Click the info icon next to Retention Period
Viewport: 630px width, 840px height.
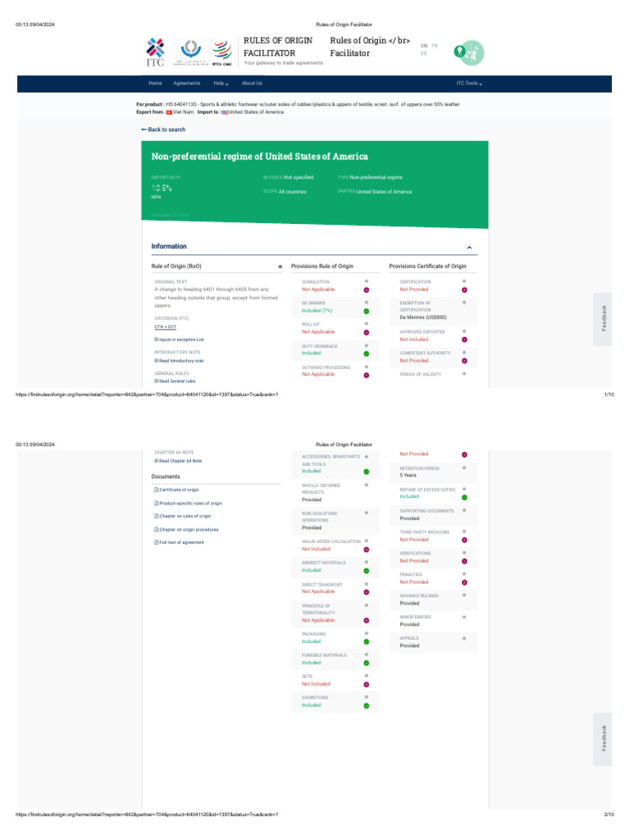(x=464, y=468)
